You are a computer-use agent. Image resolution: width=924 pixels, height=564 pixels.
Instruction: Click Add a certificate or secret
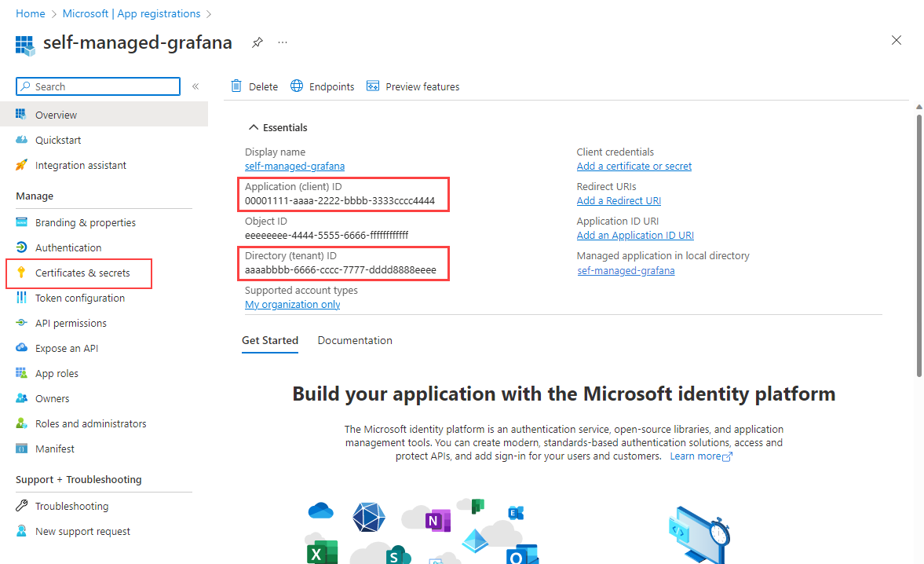tap(634, 167)
